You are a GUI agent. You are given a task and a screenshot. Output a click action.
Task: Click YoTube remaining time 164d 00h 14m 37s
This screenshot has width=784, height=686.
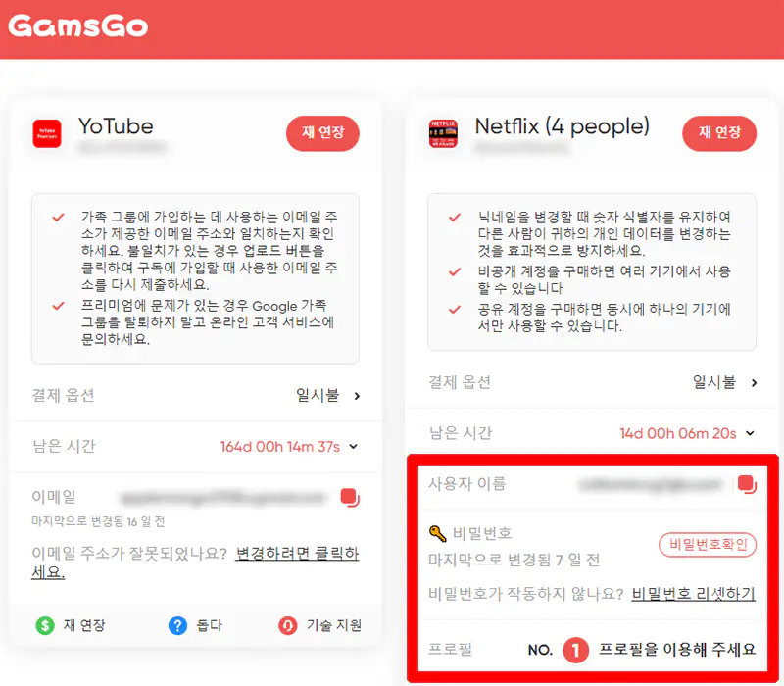tap(280, 447)
